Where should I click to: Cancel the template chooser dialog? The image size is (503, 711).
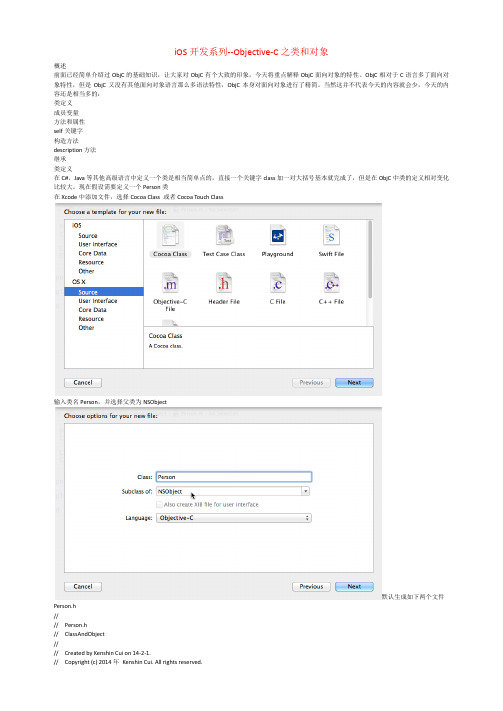click(83, 383)
